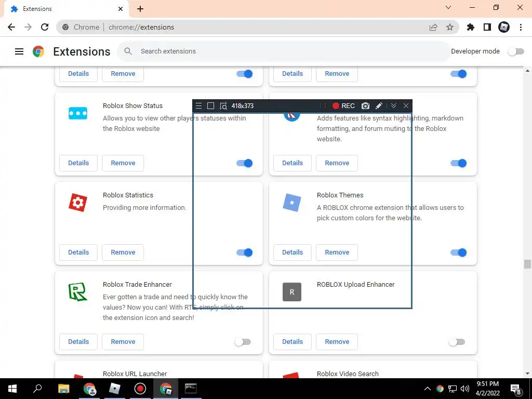Click the scrollbar down arrow

(x=527, y=374)
